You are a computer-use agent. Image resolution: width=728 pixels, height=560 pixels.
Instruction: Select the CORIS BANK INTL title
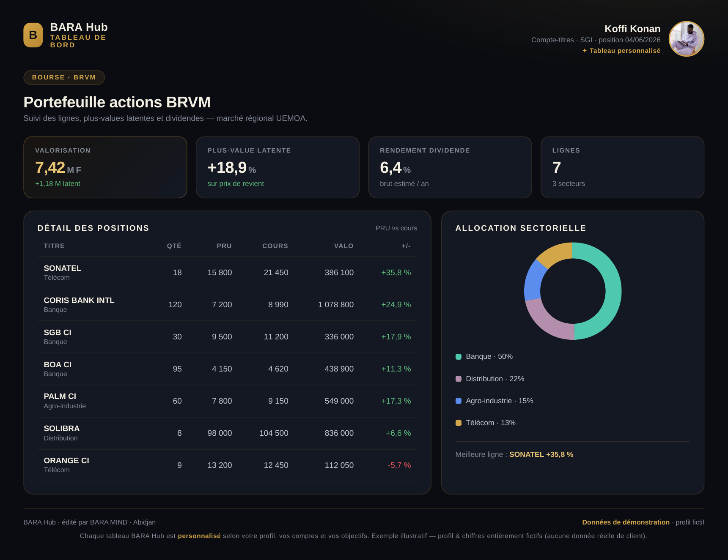coord(79,300)
